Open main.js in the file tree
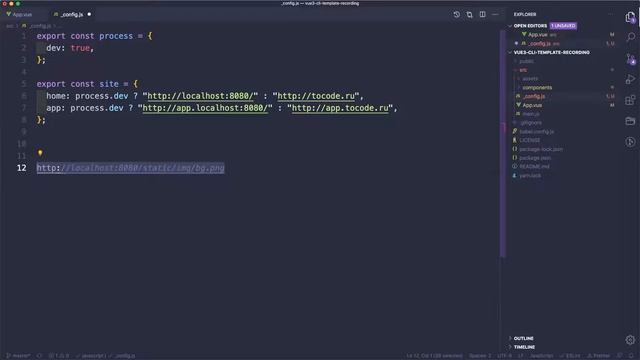 (x=530, y=114)
